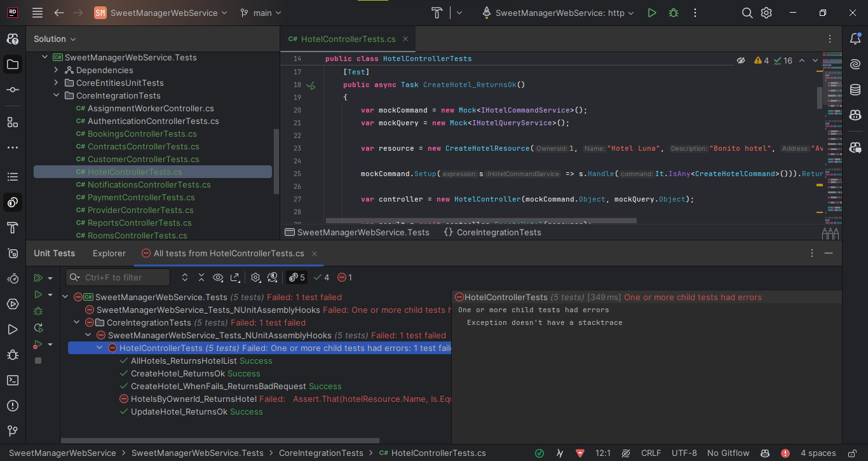The width and height of the screenshot is (868, 461).
Task: Collapse CoreIntegrationTests folder in Solution tree
Action: pyautogui.click(x=56, y=96)
